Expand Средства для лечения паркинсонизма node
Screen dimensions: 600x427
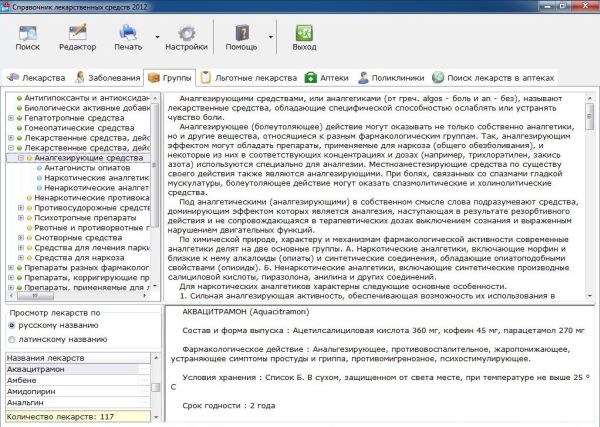pyautogui.click(x=21, y=248)
